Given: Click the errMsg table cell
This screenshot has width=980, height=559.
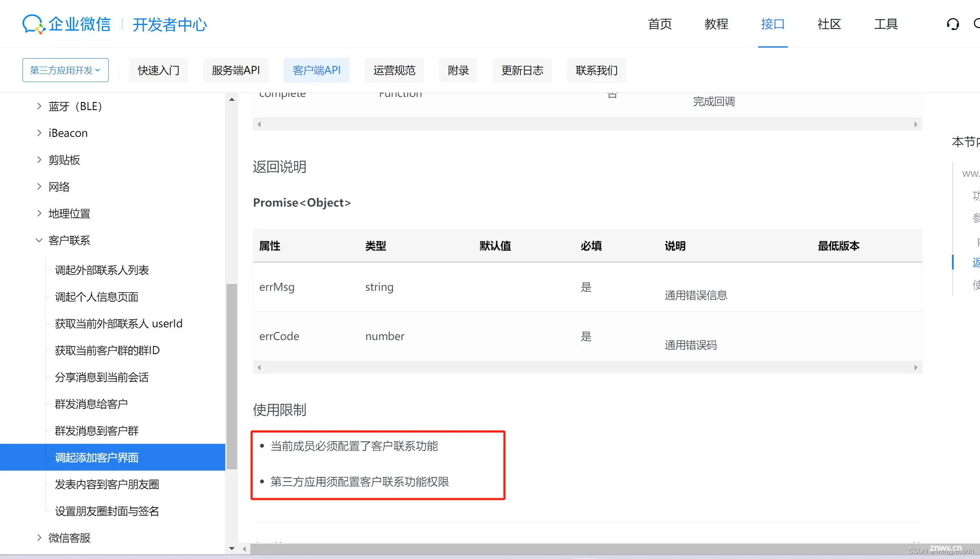Looking at the screenshot, I should [277, 287].
